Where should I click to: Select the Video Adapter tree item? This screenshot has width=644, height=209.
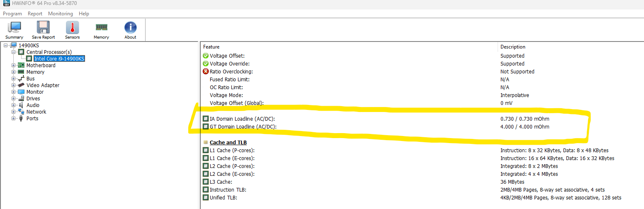coord(43,85)
